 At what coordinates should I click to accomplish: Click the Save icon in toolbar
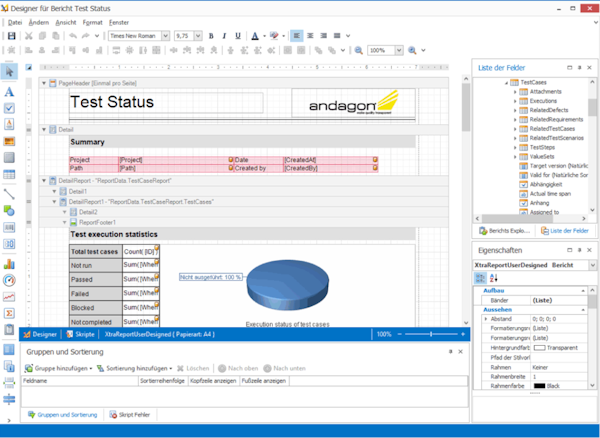[11, 35]
